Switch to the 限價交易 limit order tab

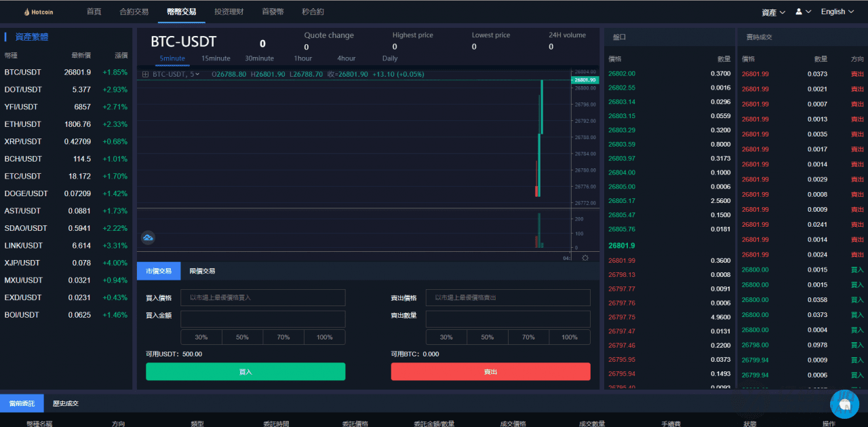pos(201,270)
